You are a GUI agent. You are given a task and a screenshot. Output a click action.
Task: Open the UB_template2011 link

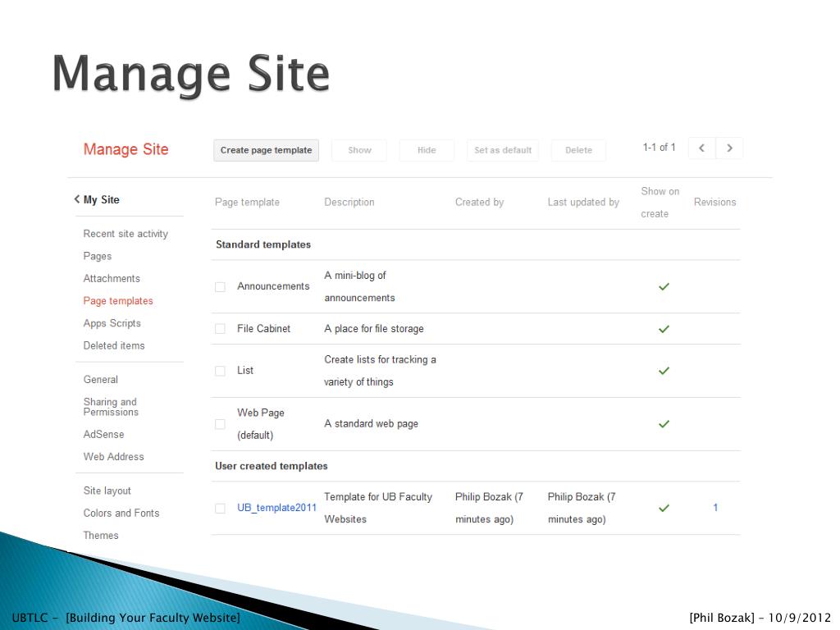coord(277,508)
